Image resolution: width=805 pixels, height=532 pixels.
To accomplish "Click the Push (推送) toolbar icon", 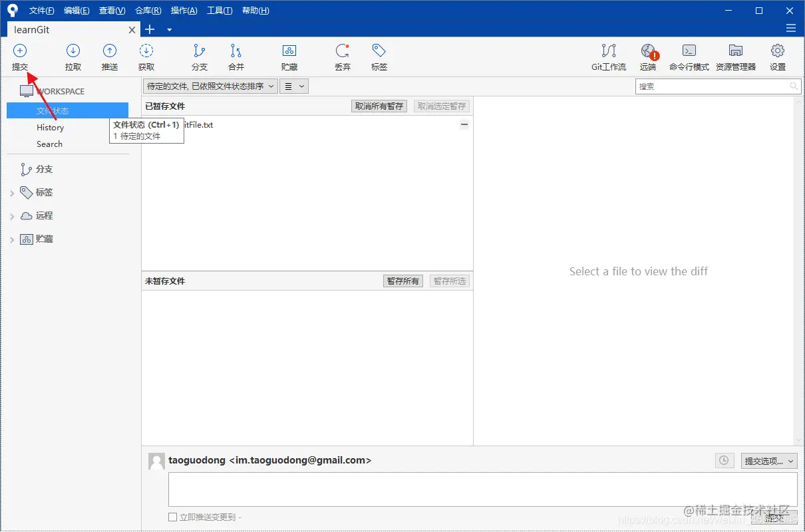I will click(110, 51).
